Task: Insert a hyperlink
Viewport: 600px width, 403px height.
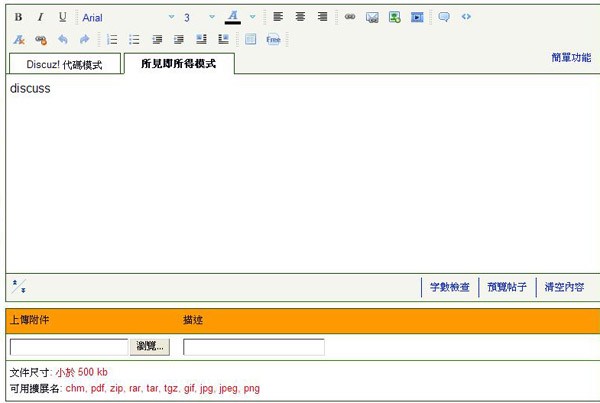Action: pos(350,17)
